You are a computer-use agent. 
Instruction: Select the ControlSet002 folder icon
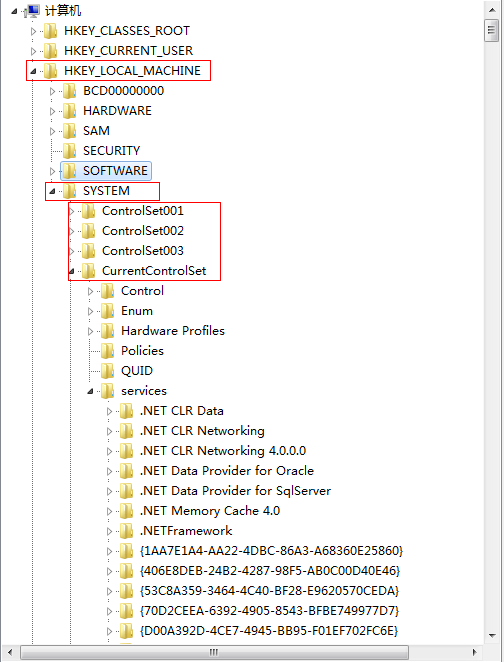pos(89,231)
